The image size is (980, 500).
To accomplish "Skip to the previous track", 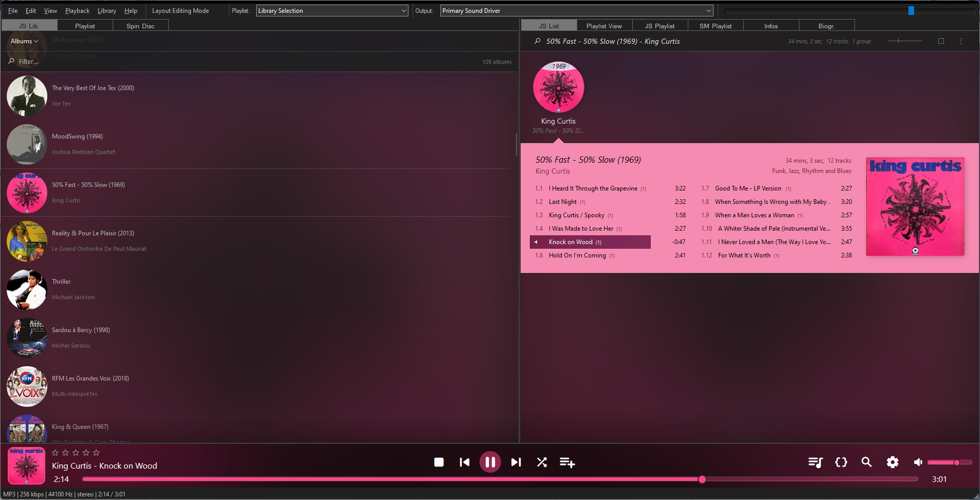I will (465, 462).
